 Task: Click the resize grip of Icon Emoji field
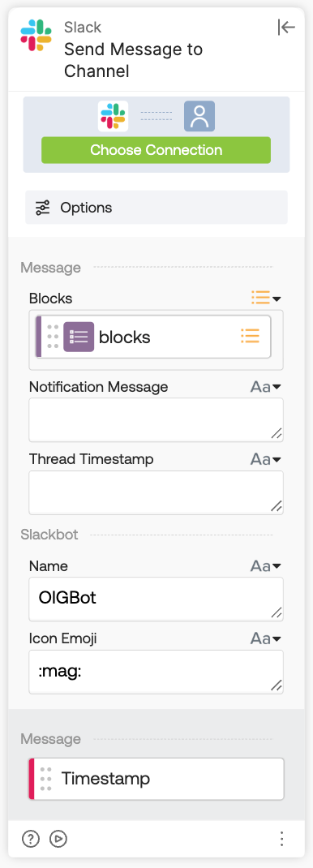click(277, 686)
